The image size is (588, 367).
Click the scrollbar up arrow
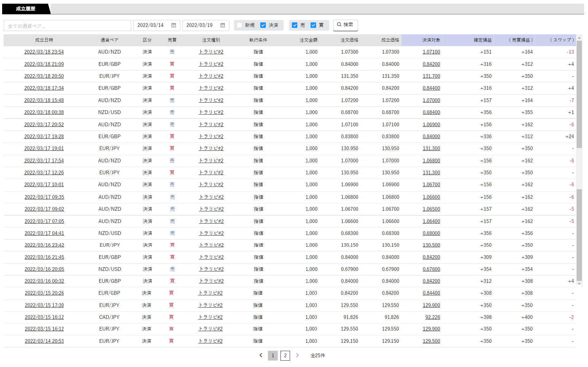point(579,38)
